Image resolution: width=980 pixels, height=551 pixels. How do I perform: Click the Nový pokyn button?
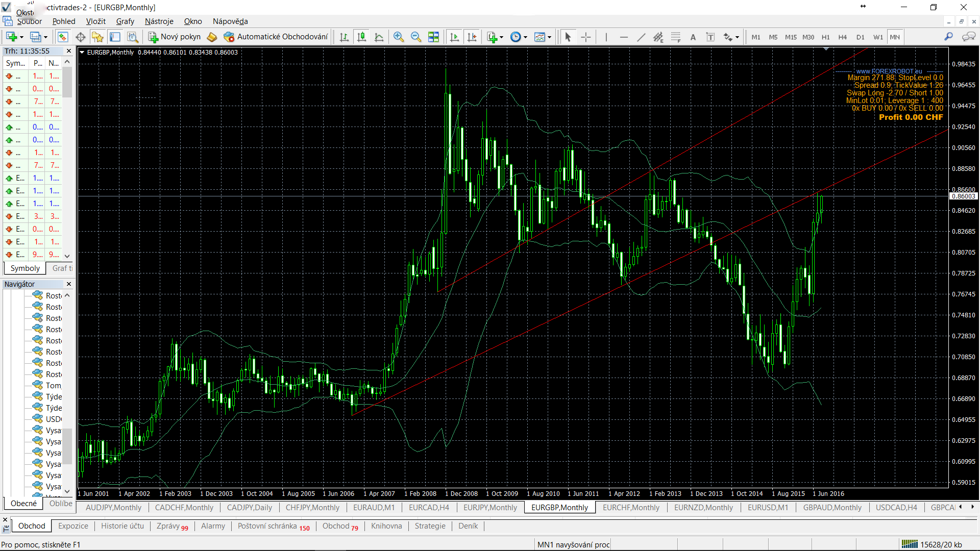coord(175,37)
